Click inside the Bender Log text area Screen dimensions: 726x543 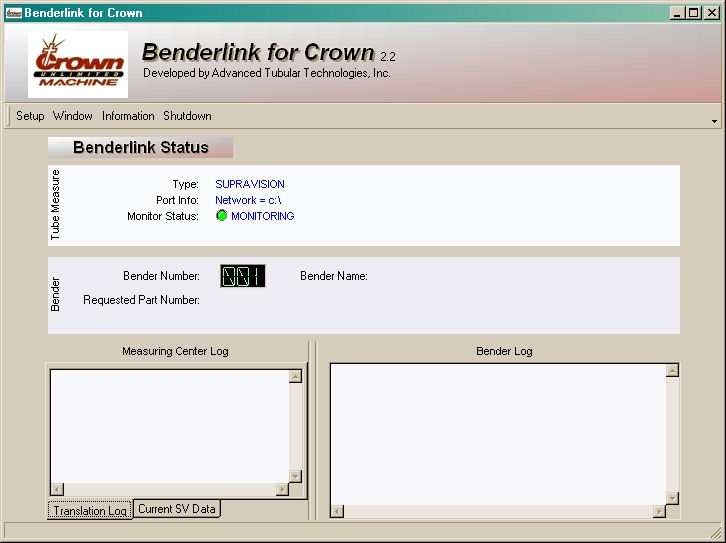[x=497, y=433]
